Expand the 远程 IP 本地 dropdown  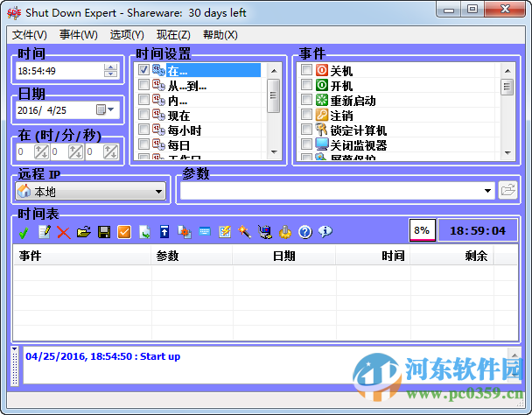pos(158,192)
